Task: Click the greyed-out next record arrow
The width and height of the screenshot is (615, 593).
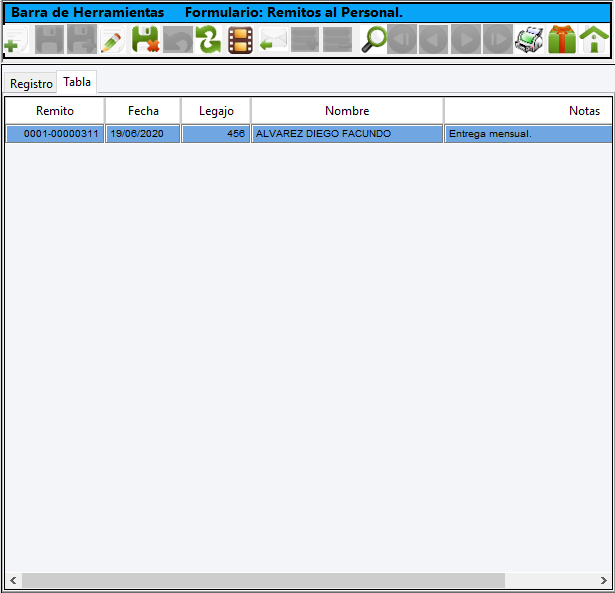Action: point(466,40)
